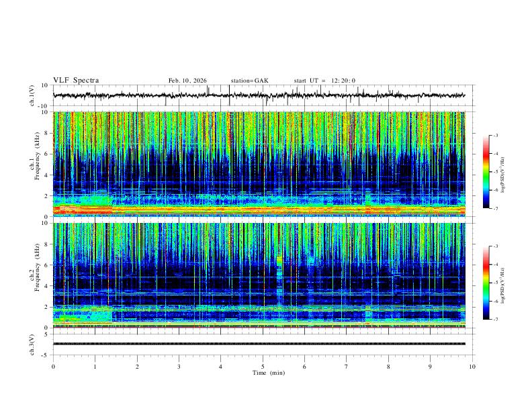Click time axis tick label "3"
This screenshot has width=532, height=411.
click(179, 367)
